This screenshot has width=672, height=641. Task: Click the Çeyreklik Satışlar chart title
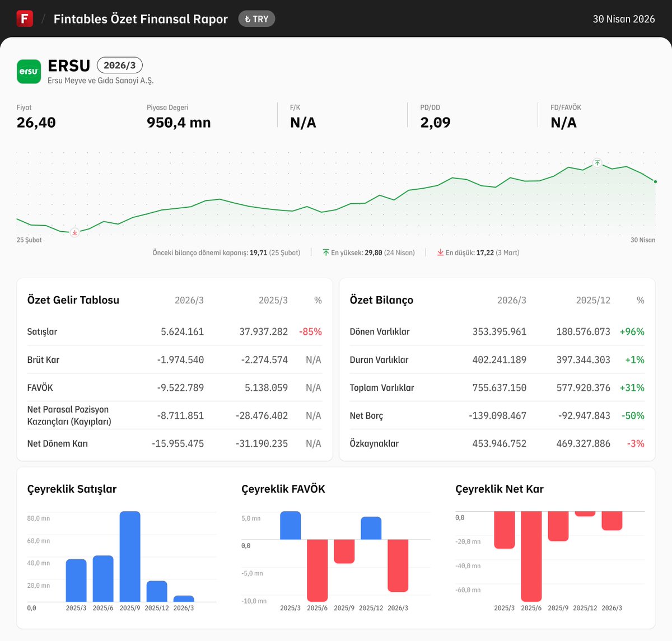coord(72,489)
